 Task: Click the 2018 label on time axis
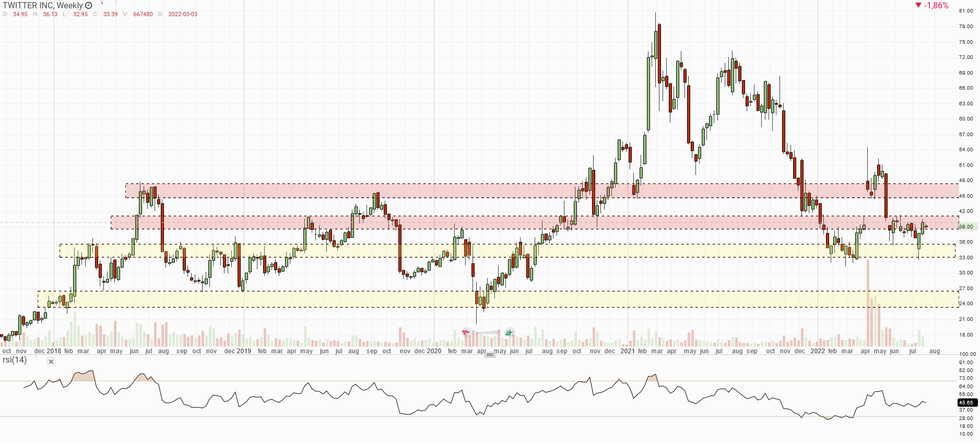(x=54, y=351)
